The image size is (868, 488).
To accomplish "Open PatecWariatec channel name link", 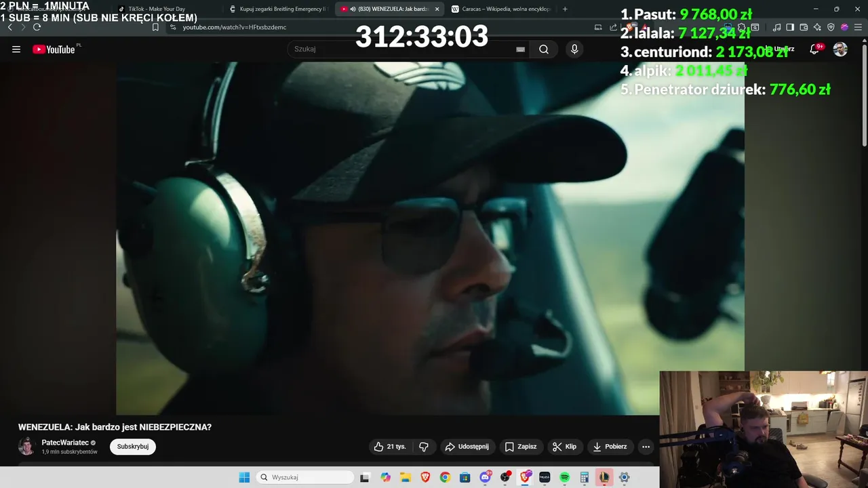I will click(65, 443).
